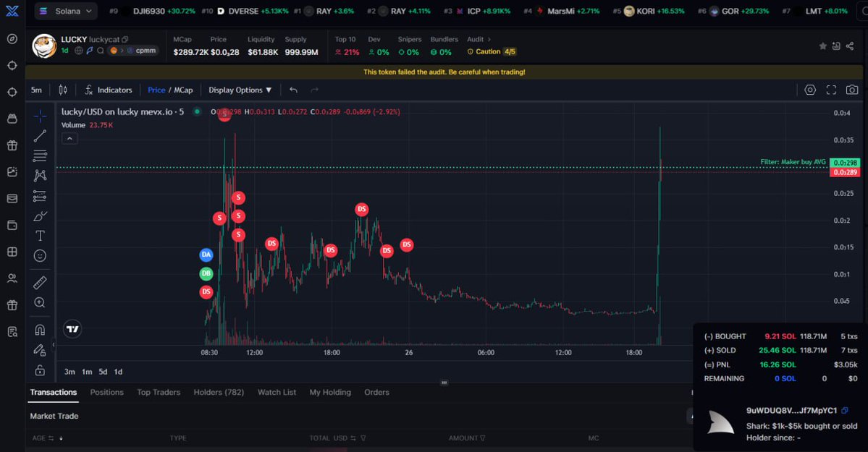Screen dimensions: 868x452
Task: Open the document search sidebar icon
Action: (12, 331)
